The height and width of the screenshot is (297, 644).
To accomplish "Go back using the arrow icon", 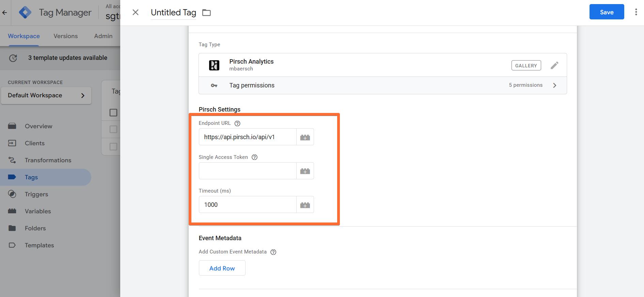I will (4, 13).
